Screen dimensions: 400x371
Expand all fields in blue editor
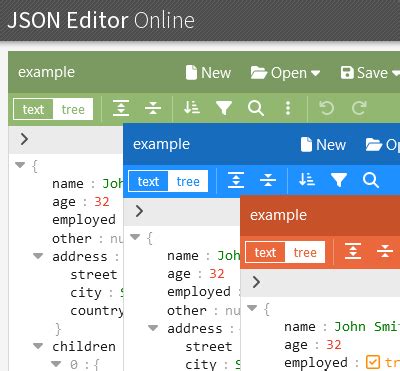pyautogui.click(x=236, y=180)
